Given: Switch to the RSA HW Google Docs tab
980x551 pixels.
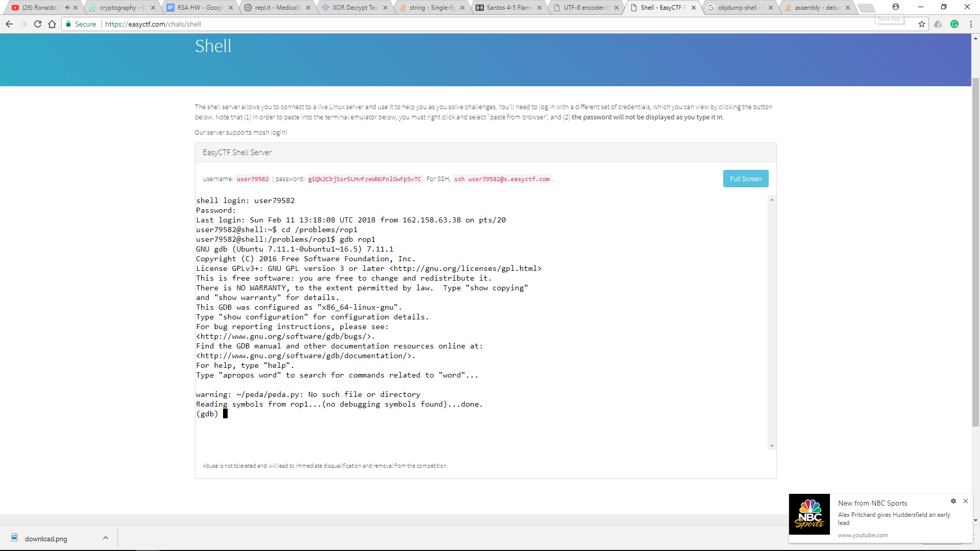Looking at the screenshot, I should click(200, 8).
